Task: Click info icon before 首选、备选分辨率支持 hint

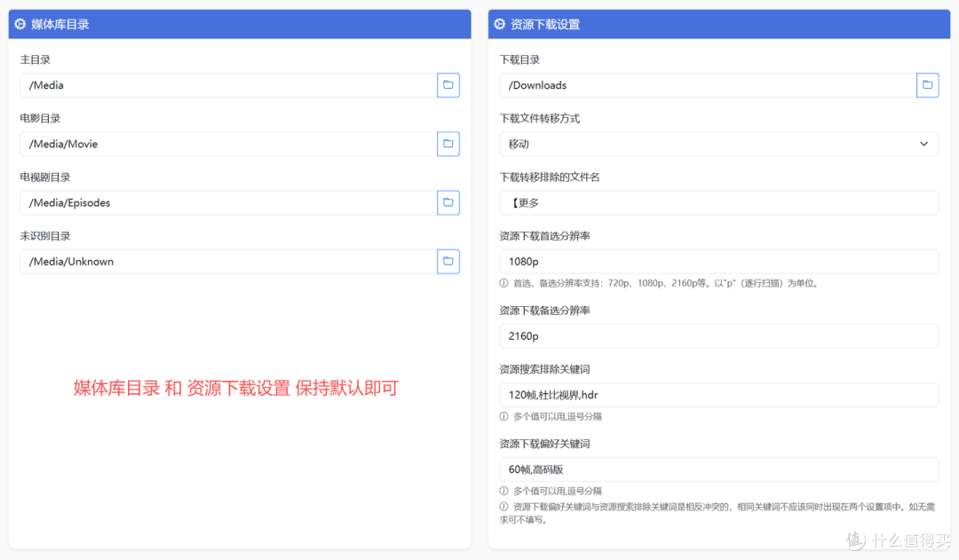Action: coord(504,283)
